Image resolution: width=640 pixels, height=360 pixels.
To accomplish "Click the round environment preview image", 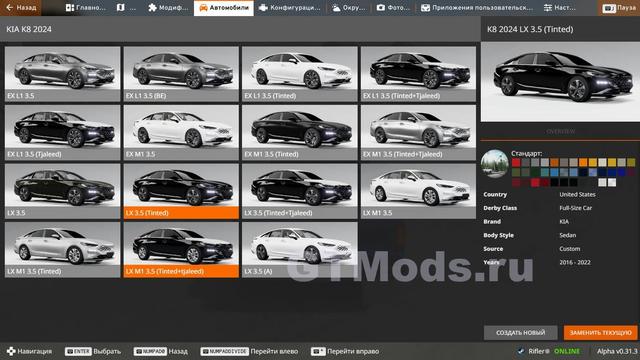I will (494, 164).
